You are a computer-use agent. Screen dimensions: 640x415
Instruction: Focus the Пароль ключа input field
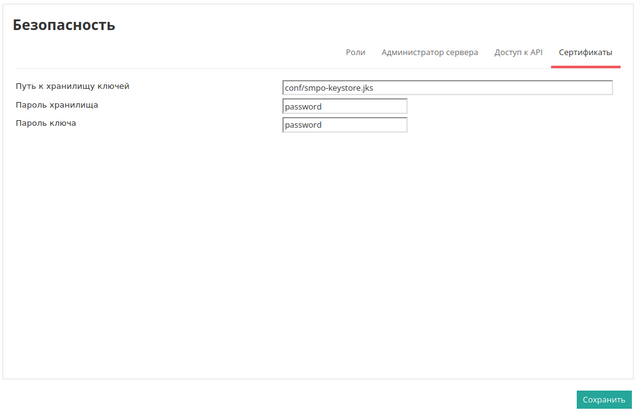click(x=345, y=125)
